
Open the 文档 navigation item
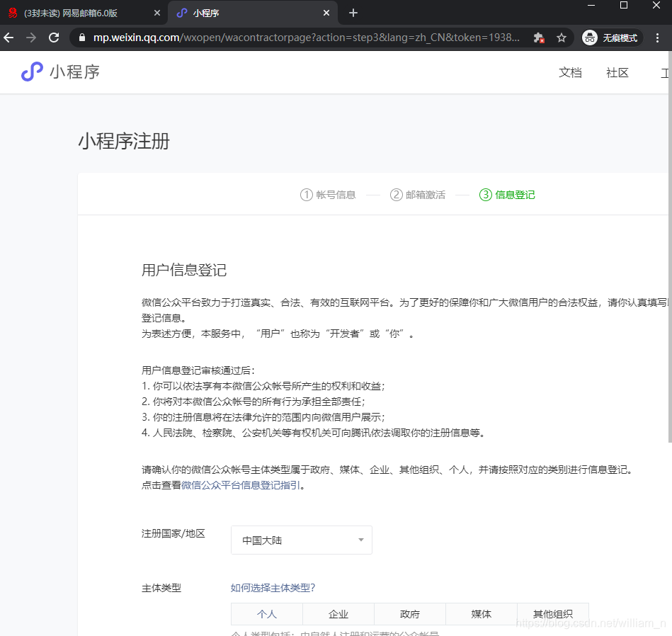[x=571, y=73]
